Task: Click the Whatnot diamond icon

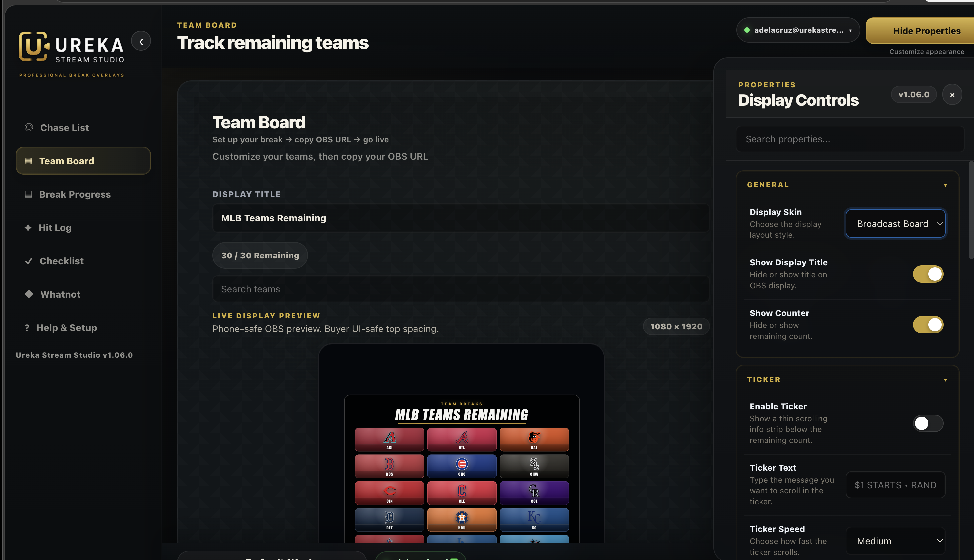Action: point(29,294)
